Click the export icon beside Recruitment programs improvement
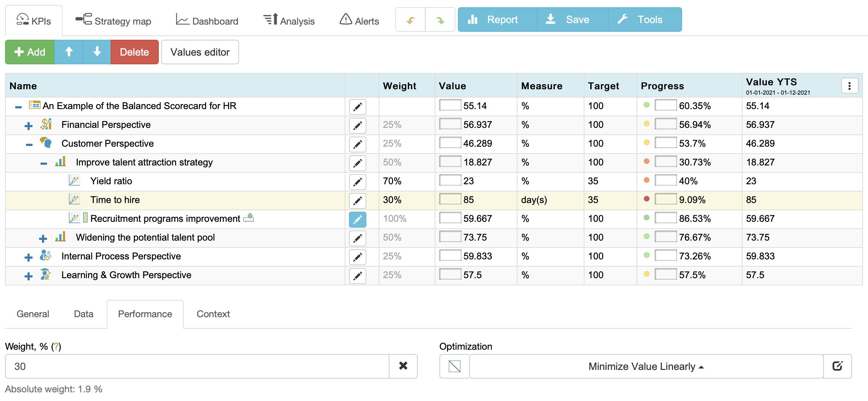The image size is (868, 401). point(249,217)
